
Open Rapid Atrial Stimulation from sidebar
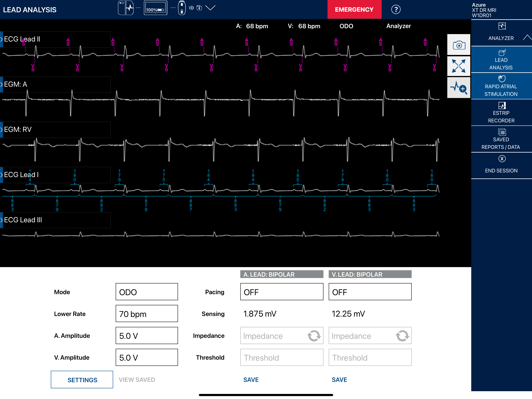(x=501, y=86)
